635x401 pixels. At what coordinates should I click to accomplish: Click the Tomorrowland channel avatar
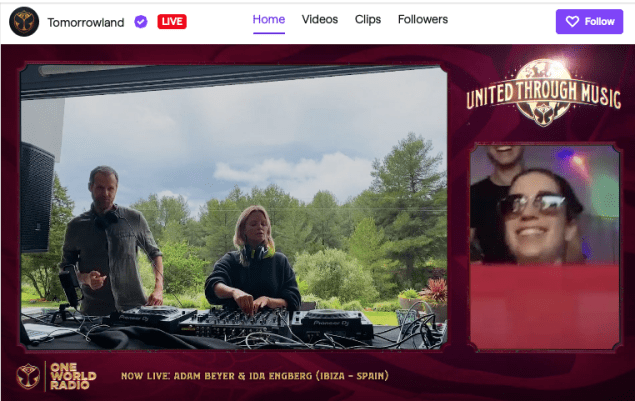pos(24,21)
